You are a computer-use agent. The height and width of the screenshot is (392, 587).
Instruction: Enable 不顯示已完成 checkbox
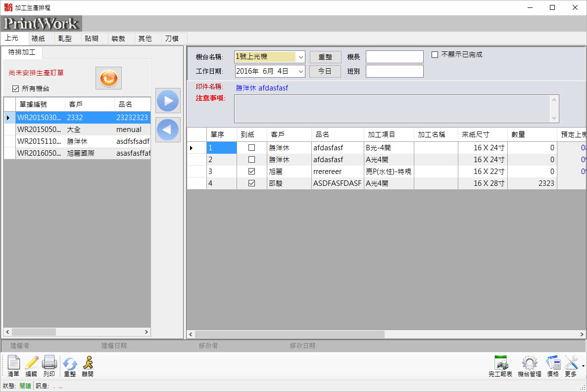click(435, 54)
